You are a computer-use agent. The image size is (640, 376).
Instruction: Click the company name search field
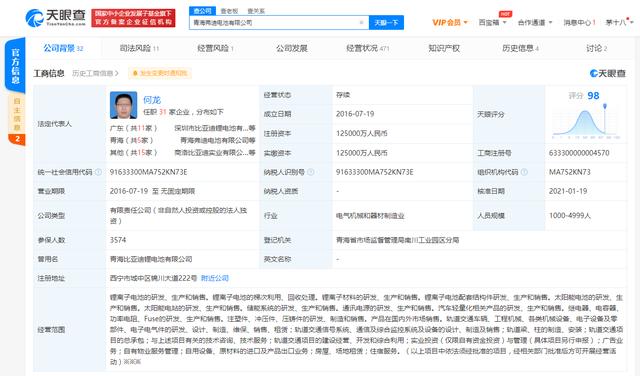pyautogui.click(x=274, y=22)
